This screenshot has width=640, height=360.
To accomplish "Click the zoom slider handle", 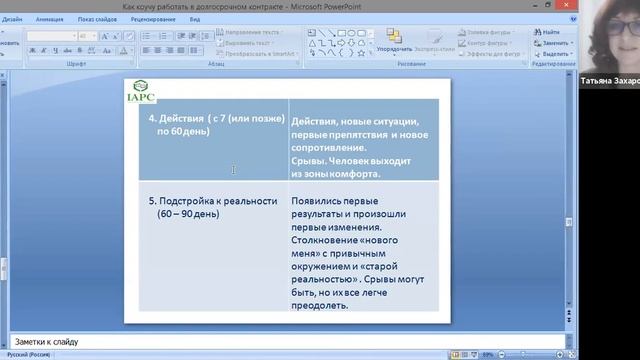I will pyautogui.click(x=523, y=355).
